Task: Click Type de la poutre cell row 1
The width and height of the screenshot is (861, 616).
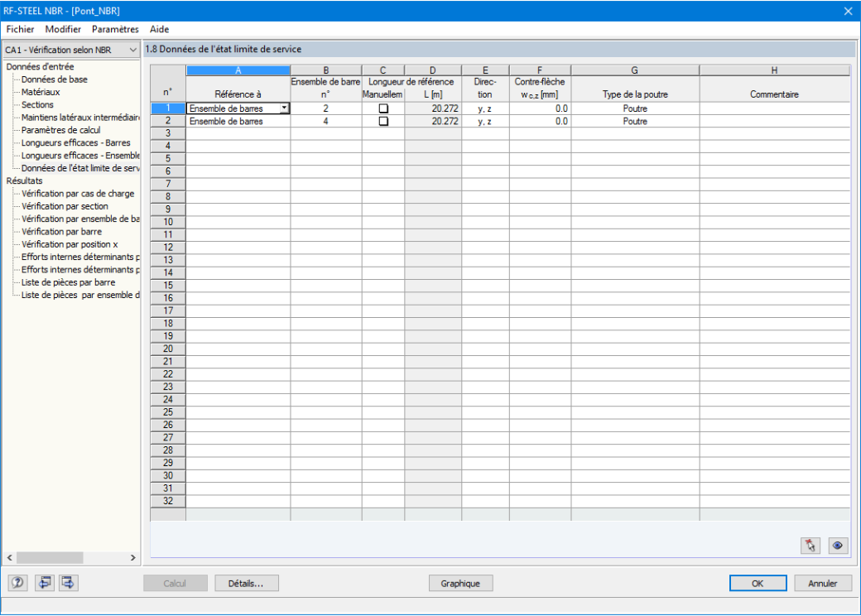Action: [x=635, y=108]
